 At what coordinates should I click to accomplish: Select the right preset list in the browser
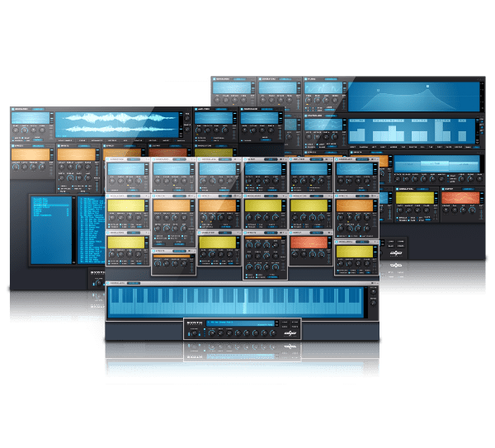(x=89, y=229)
